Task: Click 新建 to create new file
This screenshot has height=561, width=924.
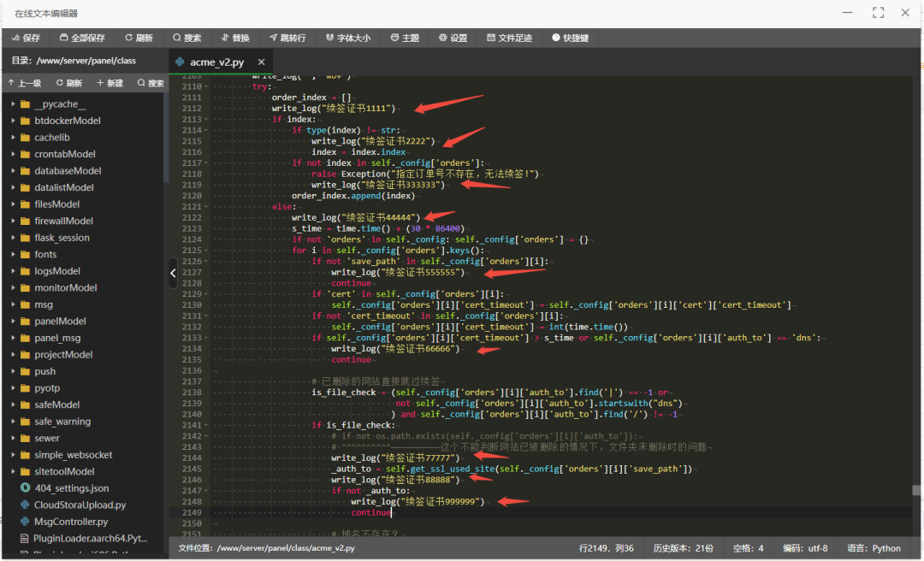Action: tap(110, 83)
